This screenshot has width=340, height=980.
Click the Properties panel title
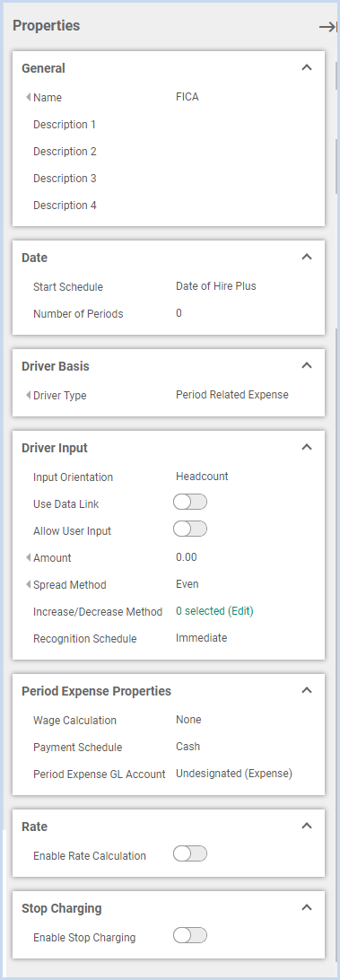47,26
